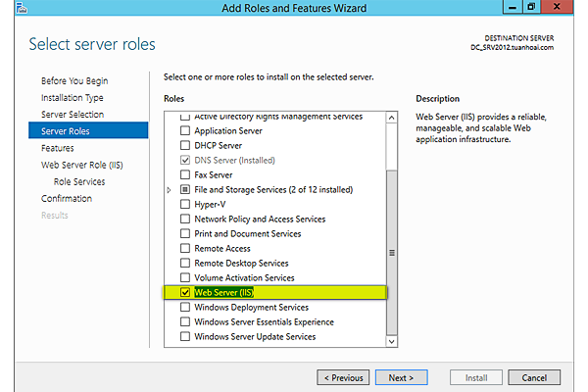588x392 pixels.
Task: Select the Web Server (IIS) label text
Action: pos(223,293)
